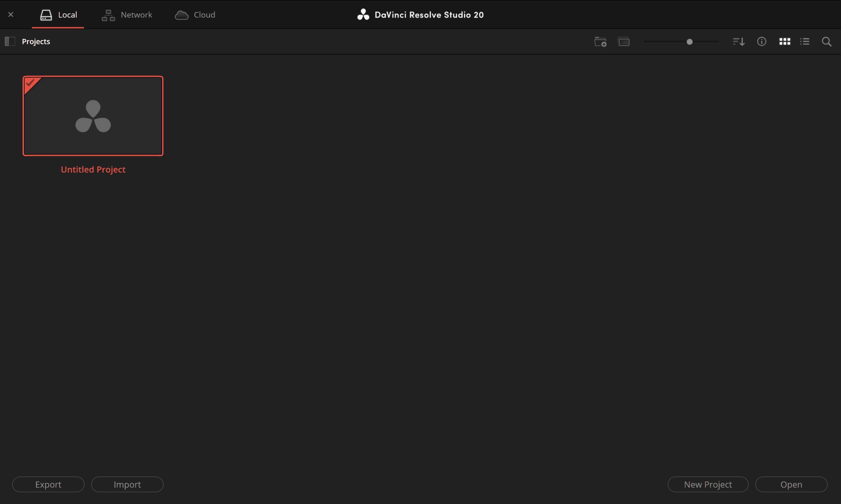This screenshot has width=841, height=504.
Task: Click the stacked project windows icon
Action: pos(624,42)
